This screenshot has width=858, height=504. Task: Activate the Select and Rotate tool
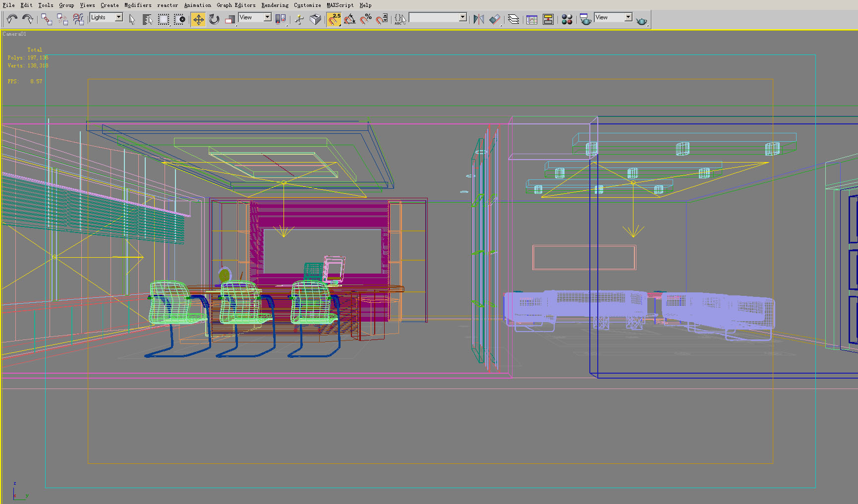214,19
